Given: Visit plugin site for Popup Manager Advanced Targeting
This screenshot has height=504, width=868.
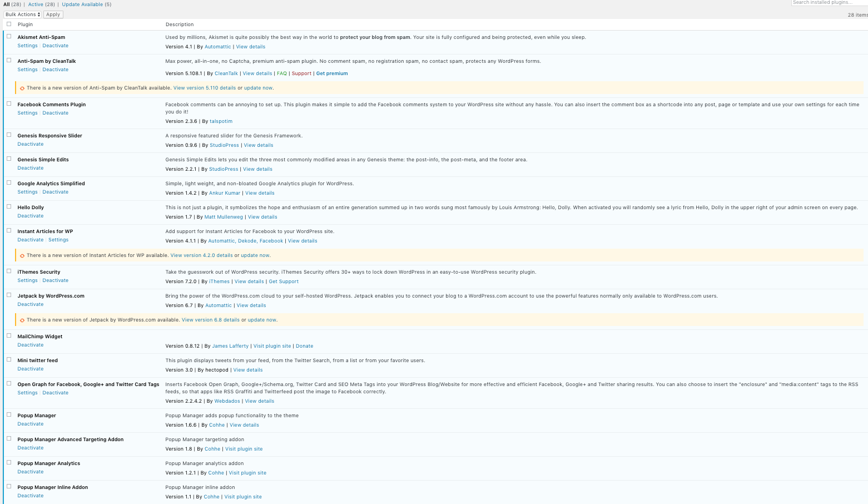Looking at the screenshot, I should (244, 449).
